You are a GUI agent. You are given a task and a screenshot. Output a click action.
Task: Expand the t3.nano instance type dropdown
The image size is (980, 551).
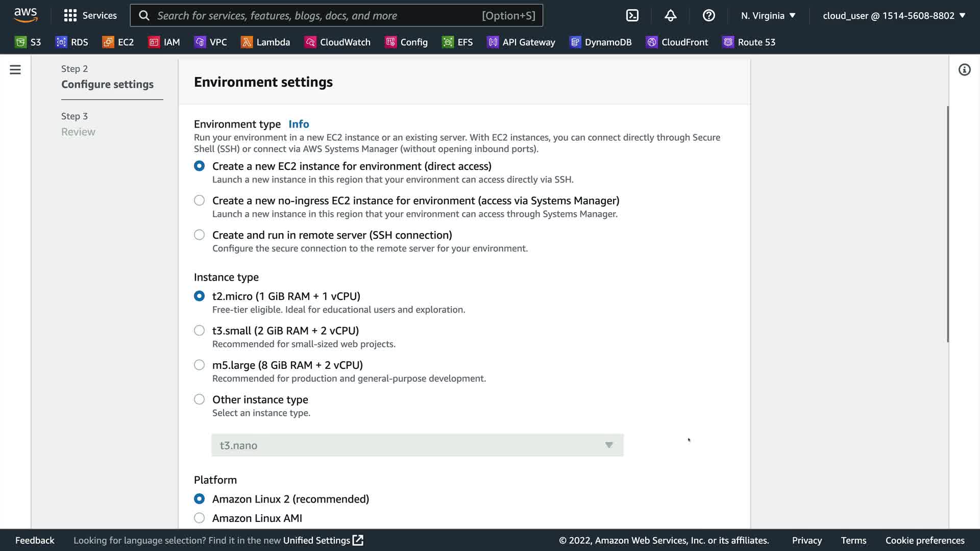coord(417,445)
